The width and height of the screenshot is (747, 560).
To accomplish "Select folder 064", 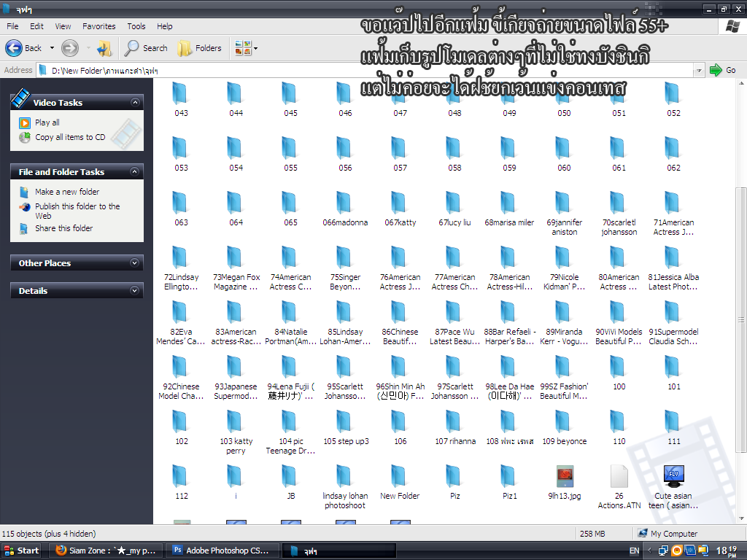I will pyautogui.click(x=236, y=209).
